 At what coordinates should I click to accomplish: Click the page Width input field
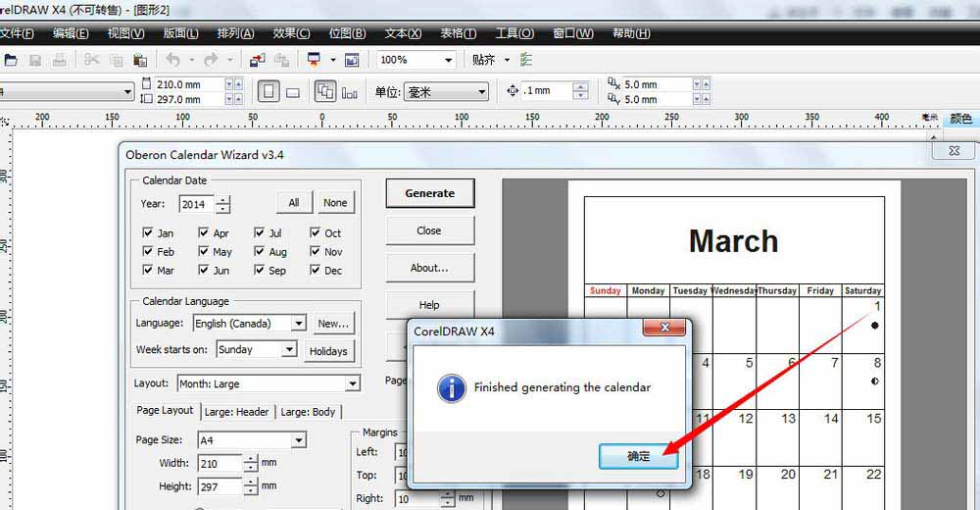[220, 464]
